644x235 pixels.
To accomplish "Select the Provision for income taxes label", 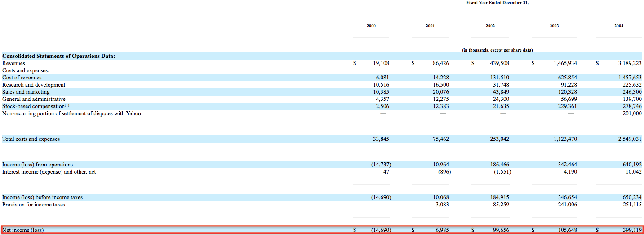I will click(x=34, y=205).
